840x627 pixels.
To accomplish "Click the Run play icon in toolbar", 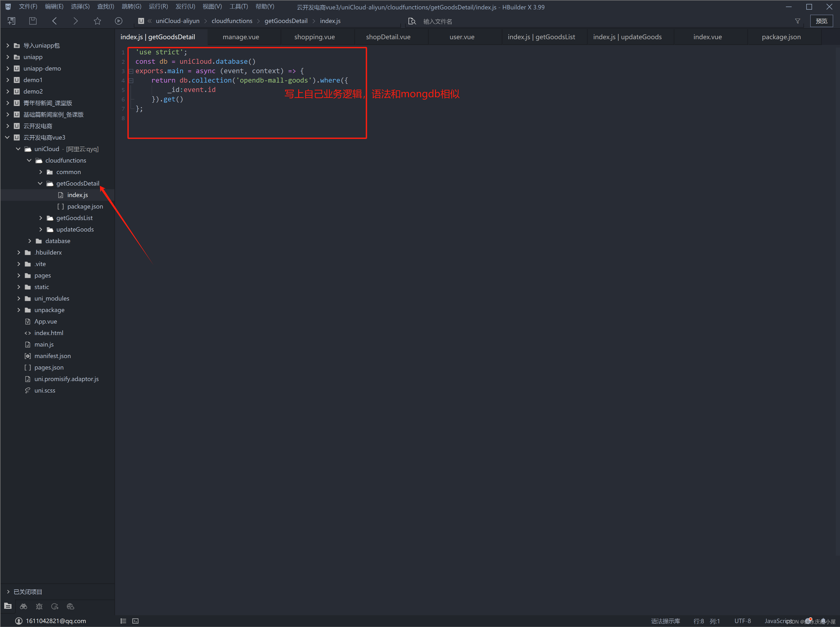I will point(118,21).
